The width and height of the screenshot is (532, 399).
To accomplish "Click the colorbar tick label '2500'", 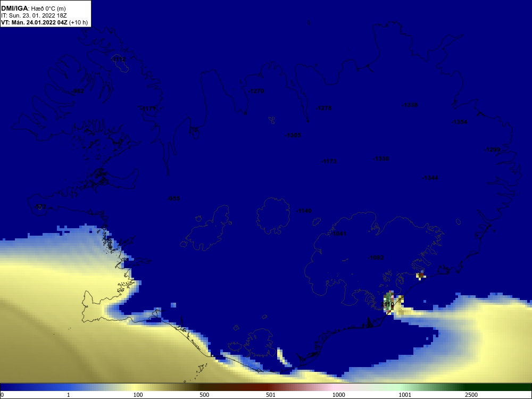I will [x=471, y=395].
